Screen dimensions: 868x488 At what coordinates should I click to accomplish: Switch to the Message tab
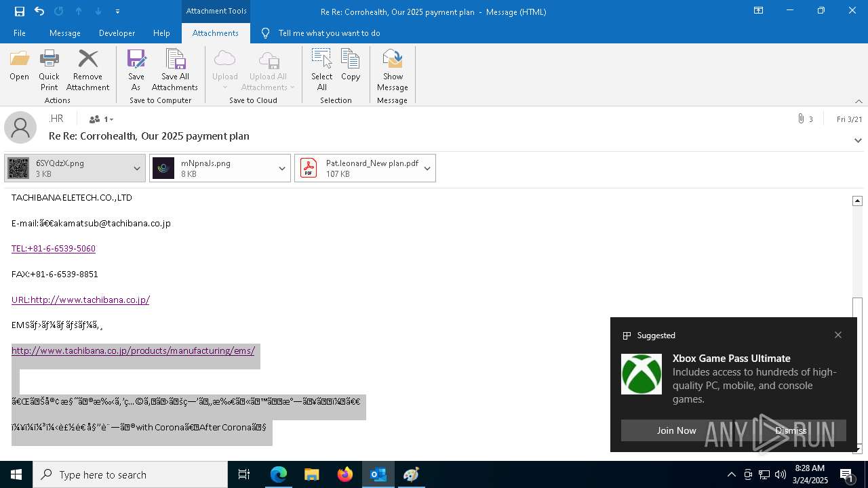(x=65, y=33)
